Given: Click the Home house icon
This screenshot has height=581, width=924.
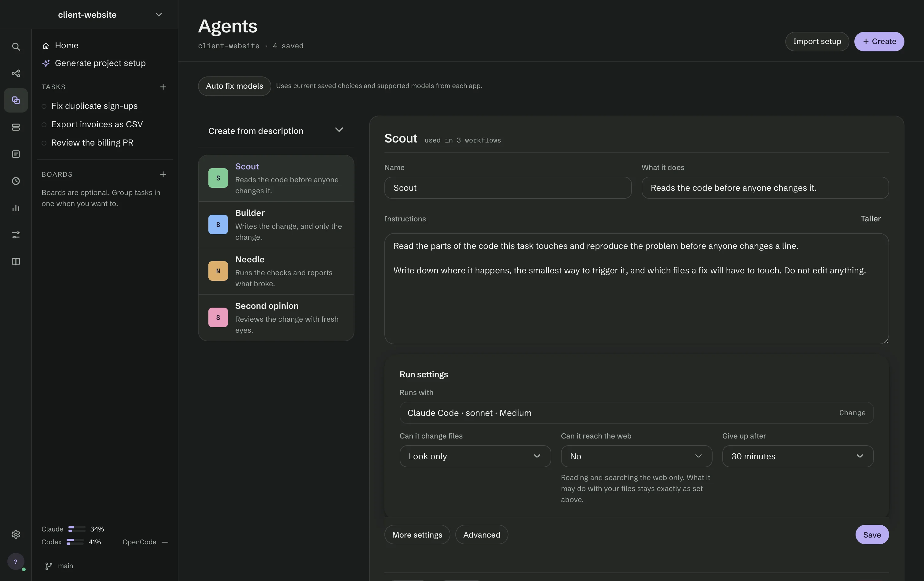Looking at the screenshot, I should point(46,46).
